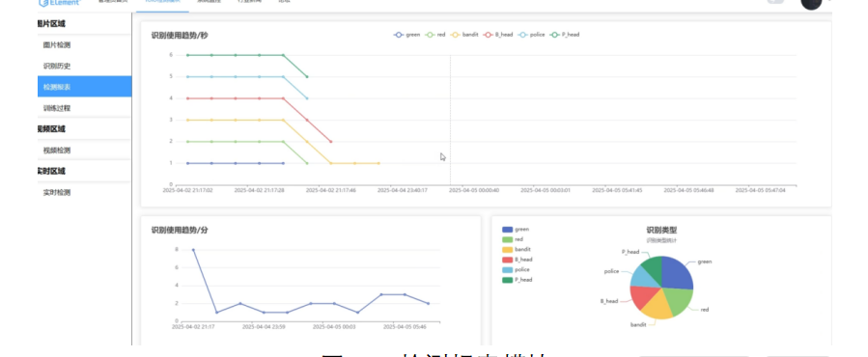868x357 pixels.
Task: Click the 识别类型 pie chart title
Action: click(661, 230)
